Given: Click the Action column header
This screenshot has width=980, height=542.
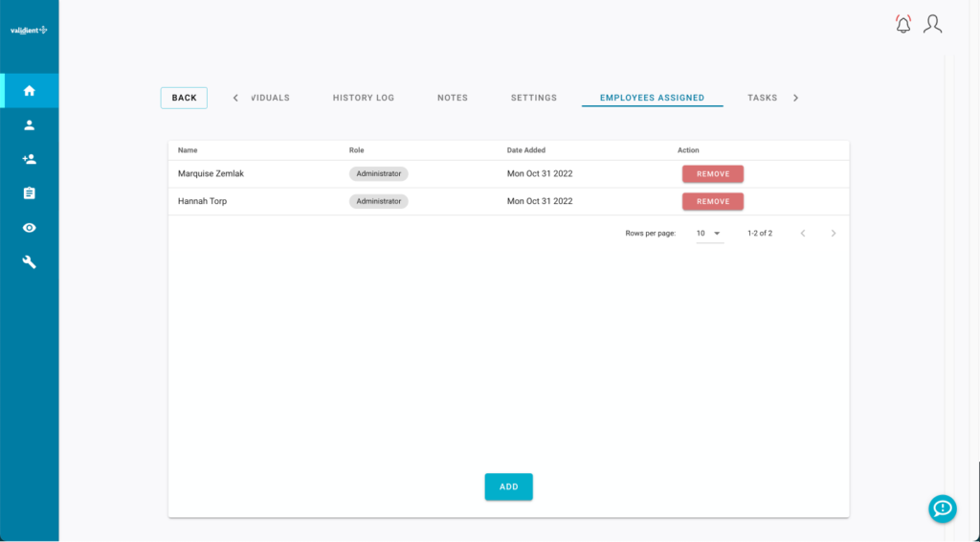Looking at the screenshot, I should 688,150.
